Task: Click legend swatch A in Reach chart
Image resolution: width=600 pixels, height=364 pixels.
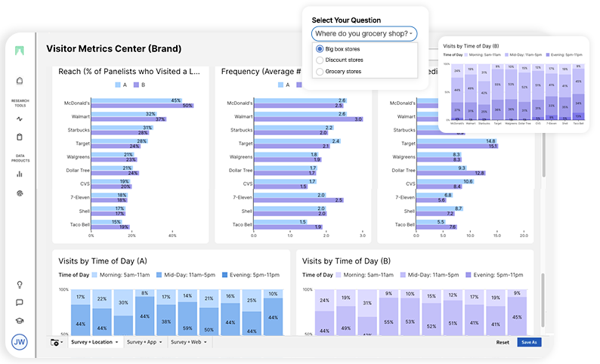Action: click(x=118, y=85)
